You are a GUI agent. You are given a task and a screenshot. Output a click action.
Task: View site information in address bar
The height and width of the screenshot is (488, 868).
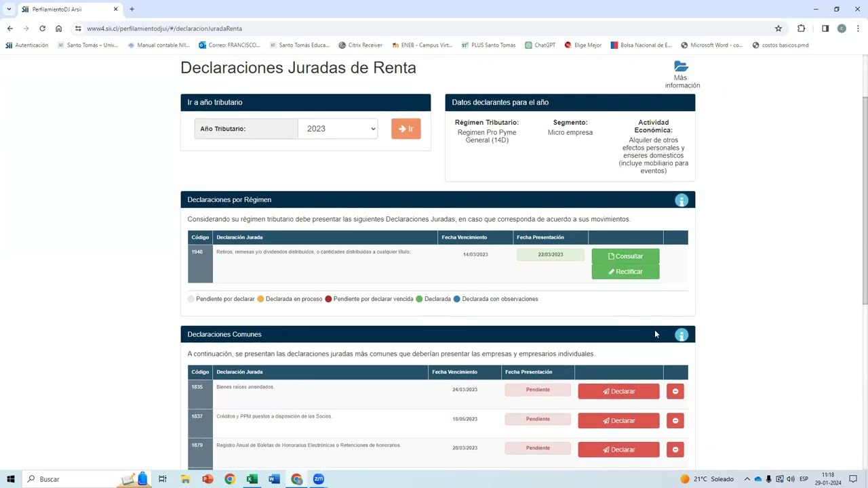78,28
